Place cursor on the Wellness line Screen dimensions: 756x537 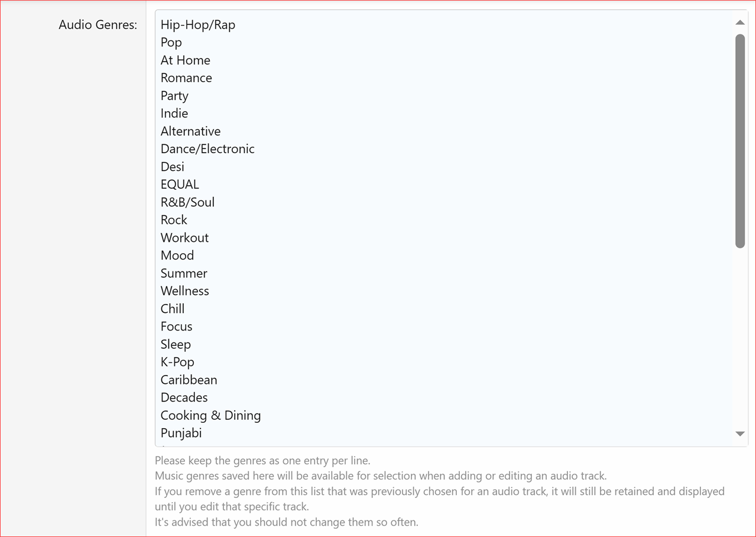click(x=184, y=290)
